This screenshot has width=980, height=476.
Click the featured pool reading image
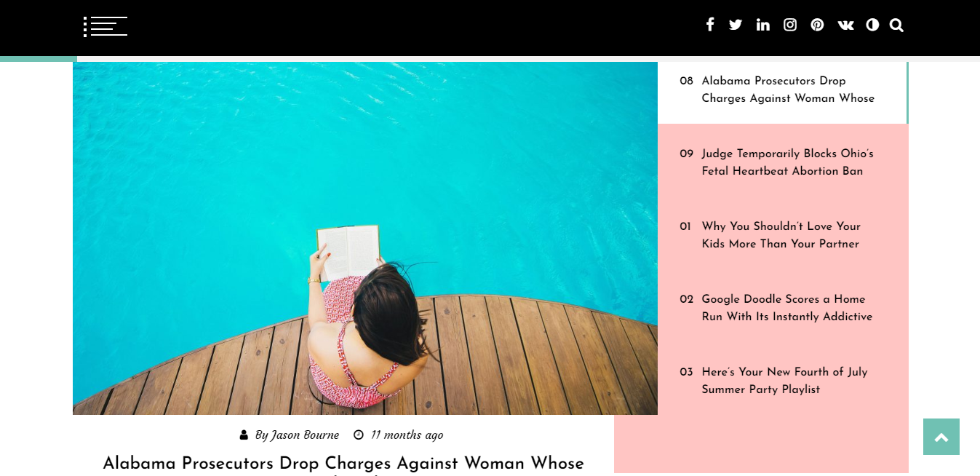[x=365, y=238]
